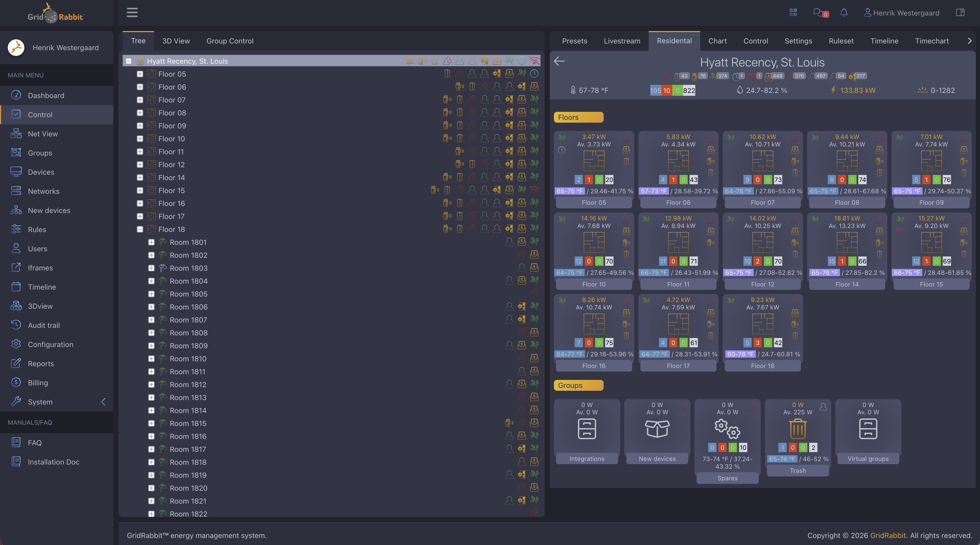Open the Trash group bin icon
This screenshot has width=980, height=545.
coord(798,429)
